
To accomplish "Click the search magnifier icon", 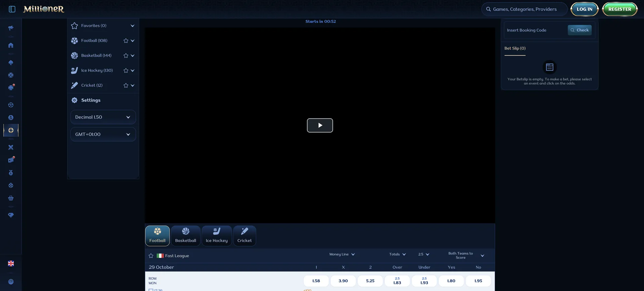I will tap(488, 9).
